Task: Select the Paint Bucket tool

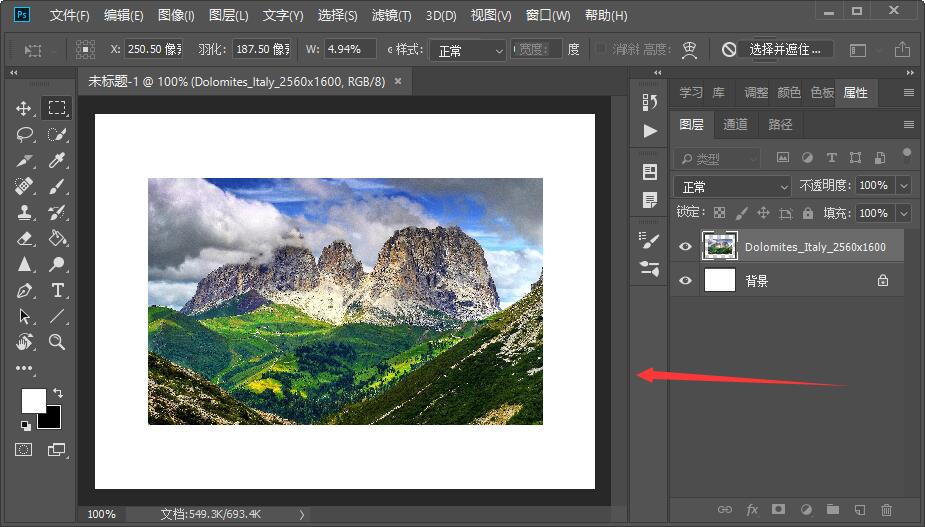Action: 57,238
